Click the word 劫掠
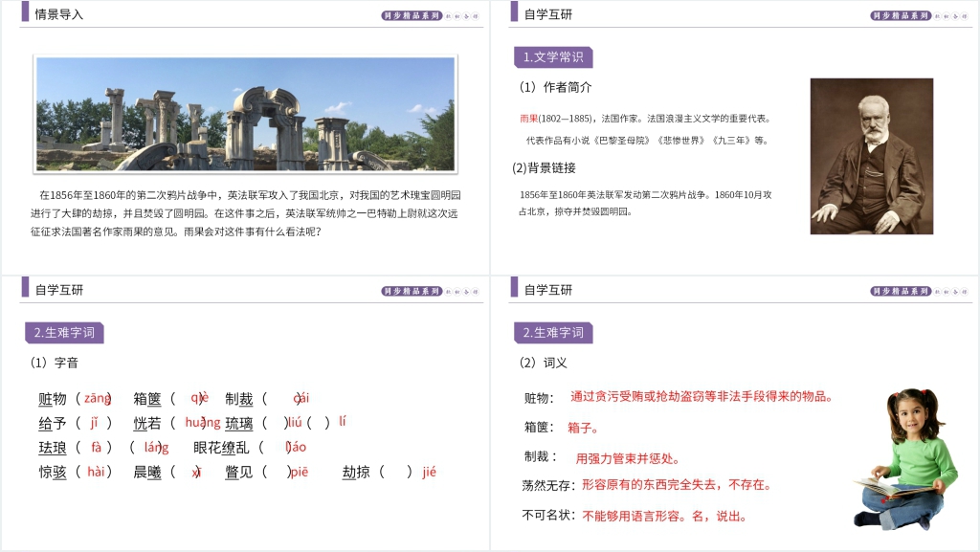The image size is (980, 552). tap(356, 472)
